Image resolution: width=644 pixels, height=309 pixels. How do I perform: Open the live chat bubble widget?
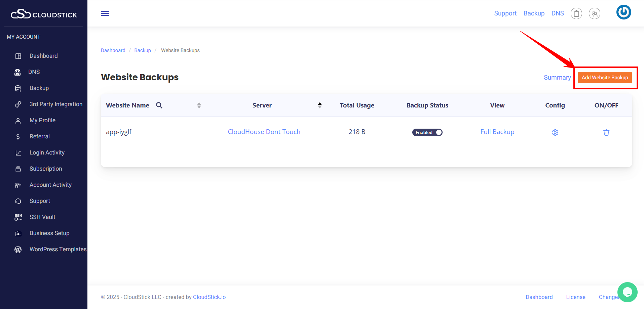click(627, 292)
